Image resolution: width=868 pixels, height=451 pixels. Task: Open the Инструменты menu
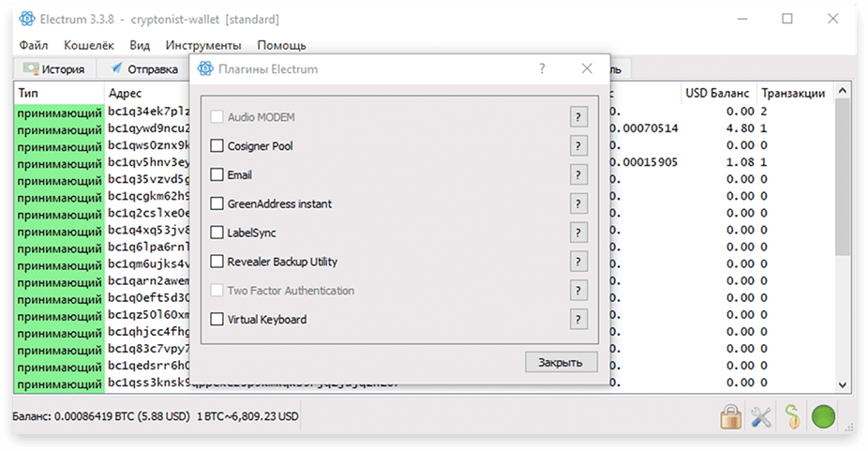pos(203,45)
